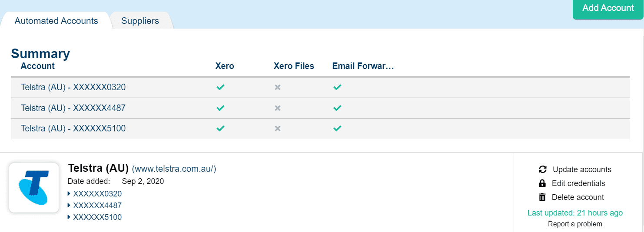Switch to the Suppliers tab
This screenshot has width=644, height=232.
click(x=140, y=21)
